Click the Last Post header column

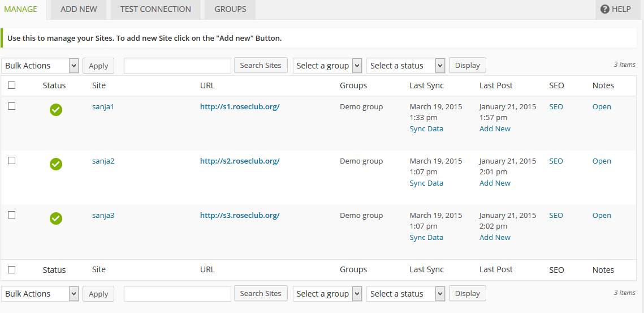496,85
